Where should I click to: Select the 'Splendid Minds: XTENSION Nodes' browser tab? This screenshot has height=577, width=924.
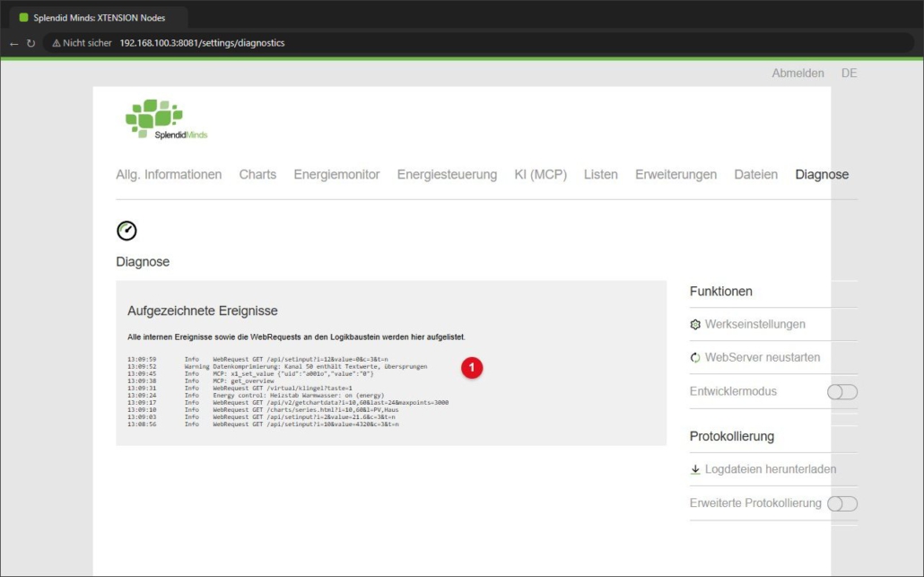(x=99, y=18)
